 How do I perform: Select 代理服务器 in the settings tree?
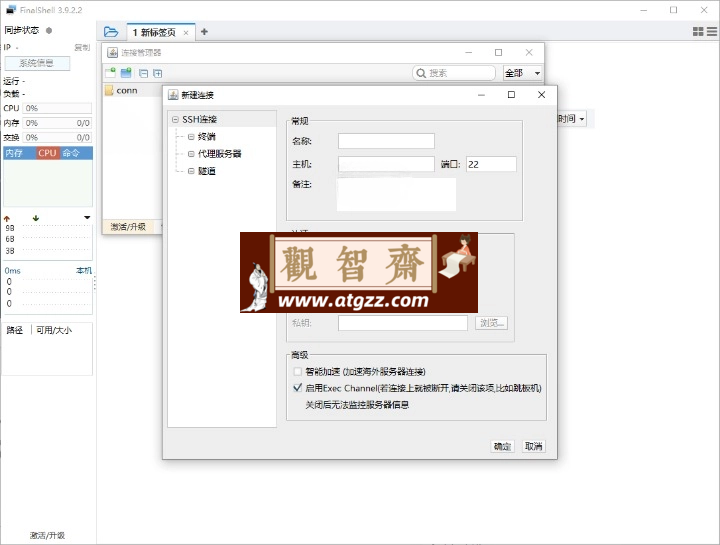[x=219, y=154]
